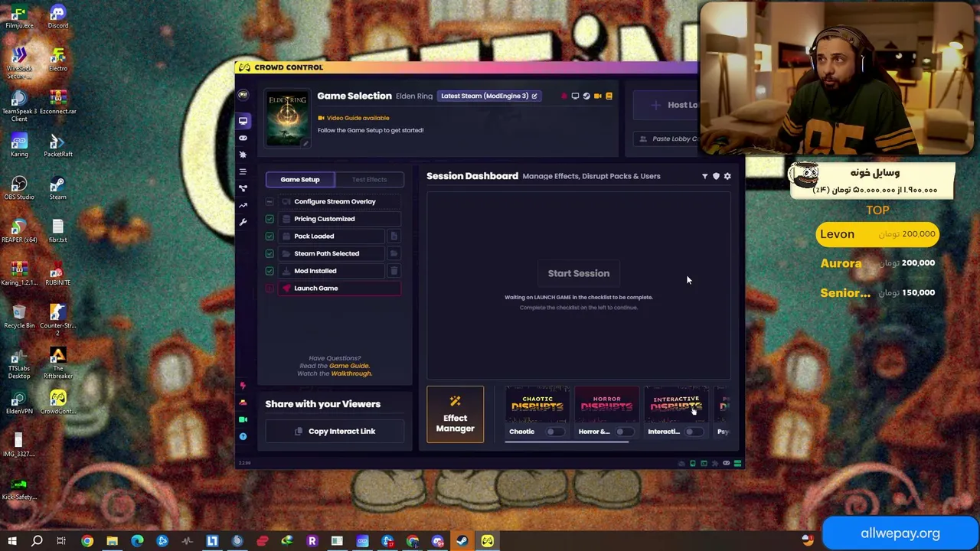Open the list lines sidebar icon
Viewport: 980px width, 551px height.
click(x=243, y=171)
